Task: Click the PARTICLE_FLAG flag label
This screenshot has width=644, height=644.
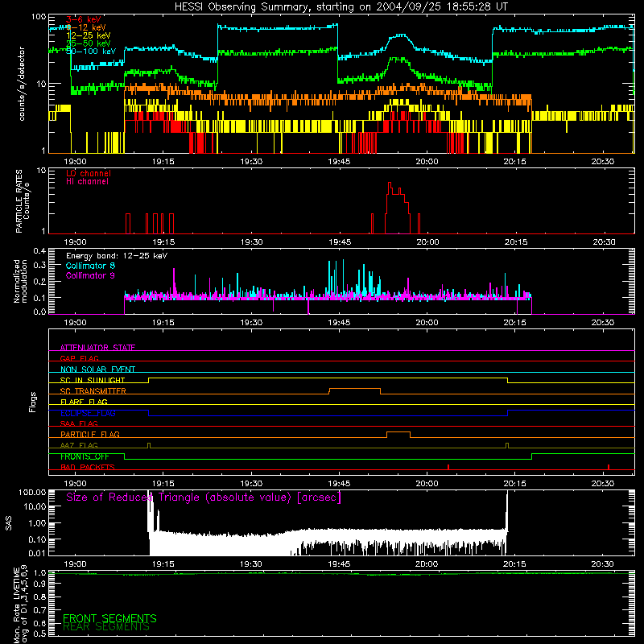Action: (x=90, y=434)
